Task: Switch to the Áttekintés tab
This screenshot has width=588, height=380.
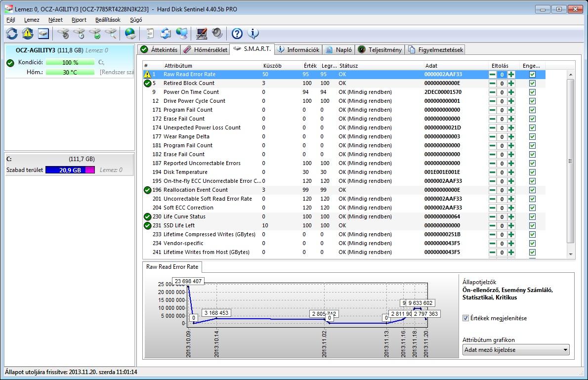Action: [x=159, y=49]
